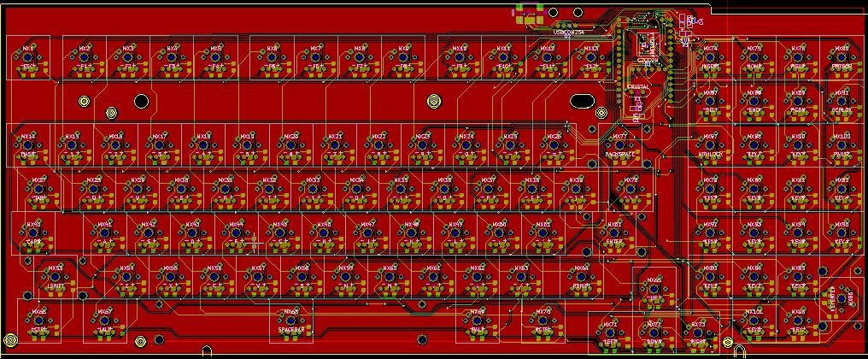Viewport: 868px width, 359px height.
Task: Click the oval slot hole below F11
Action: pos(582,102)
